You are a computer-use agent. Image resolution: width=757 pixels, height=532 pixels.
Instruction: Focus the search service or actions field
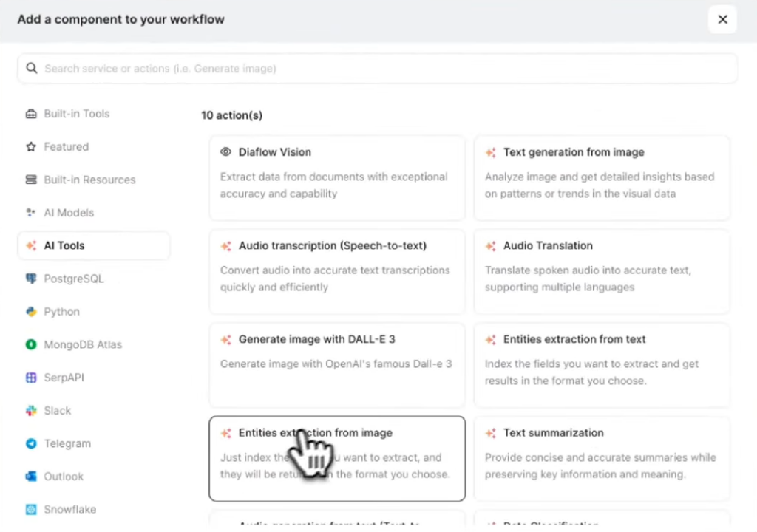(x=378, y=69)
